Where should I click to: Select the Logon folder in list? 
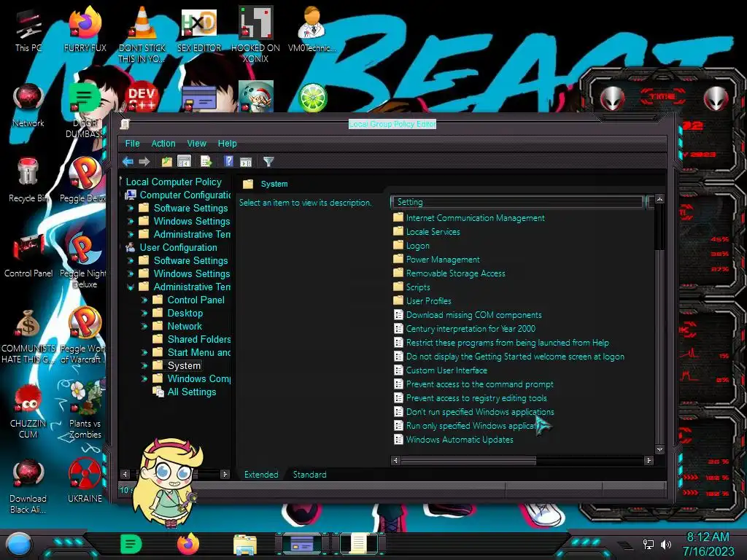[x=417, y=246]
